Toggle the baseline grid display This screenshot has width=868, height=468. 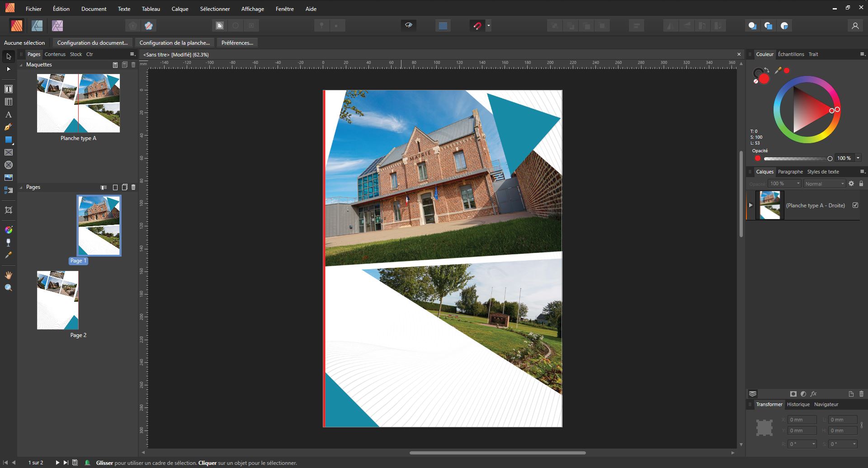pyautogui.click(x=443, y=26)
